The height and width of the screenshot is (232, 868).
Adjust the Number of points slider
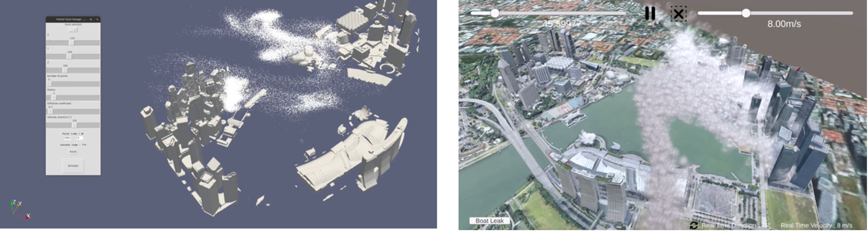pyautogui.click(x=73, y=84)
